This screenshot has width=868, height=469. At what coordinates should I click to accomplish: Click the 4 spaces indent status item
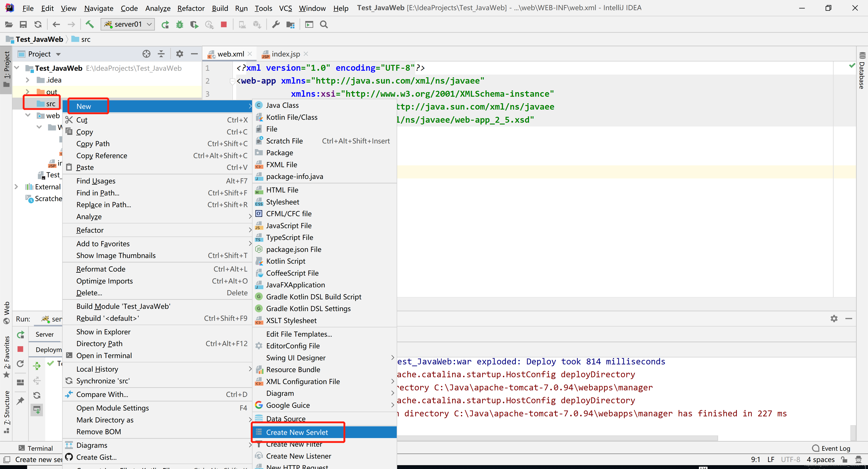pyautogui.click(x=821, y=459)
